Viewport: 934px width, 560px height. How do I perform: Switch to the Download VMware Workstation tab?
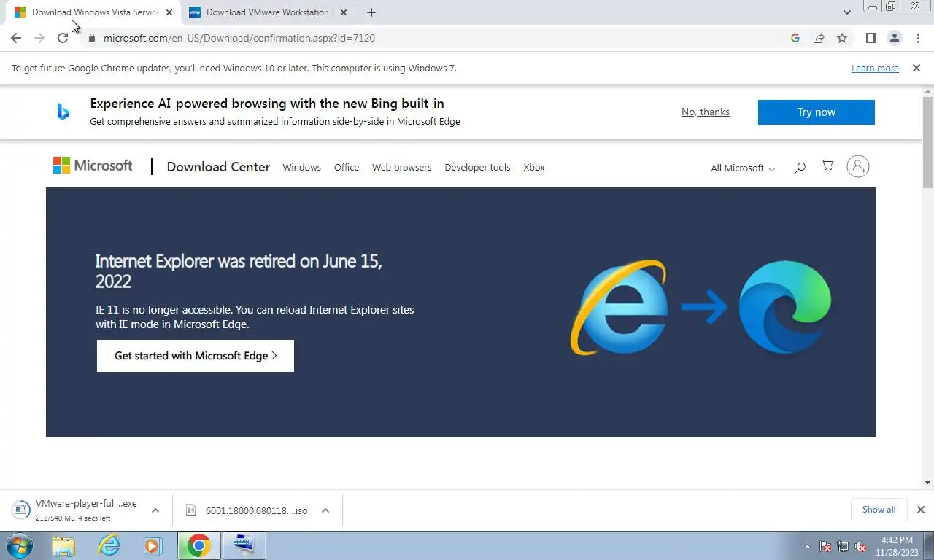coord(267,12)
